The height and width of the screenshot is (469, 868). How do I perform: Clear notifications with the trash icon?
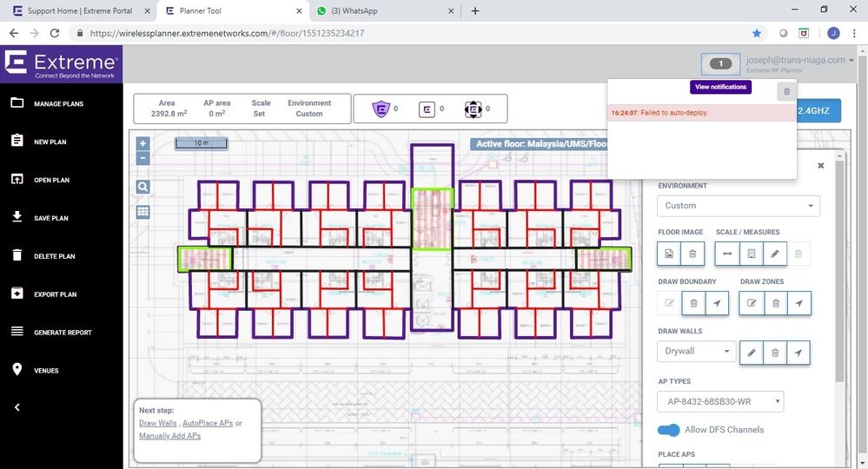(786, 91)
